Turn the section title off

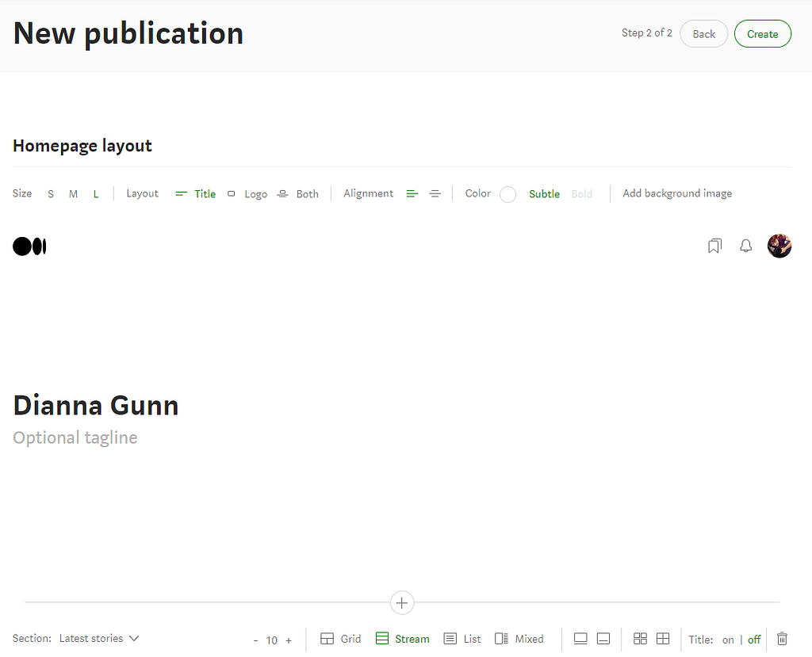pyautogui.click(x=754, y=639)
